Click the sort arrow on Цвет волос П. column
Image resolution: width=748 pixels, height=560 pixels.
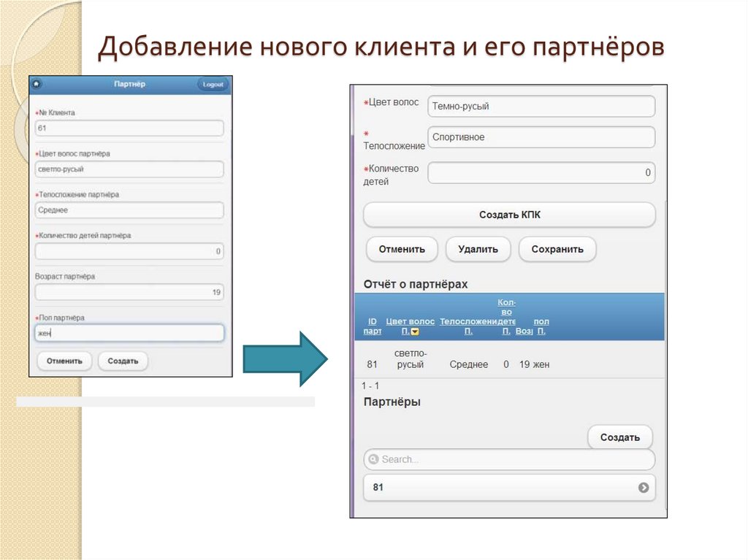415,331
